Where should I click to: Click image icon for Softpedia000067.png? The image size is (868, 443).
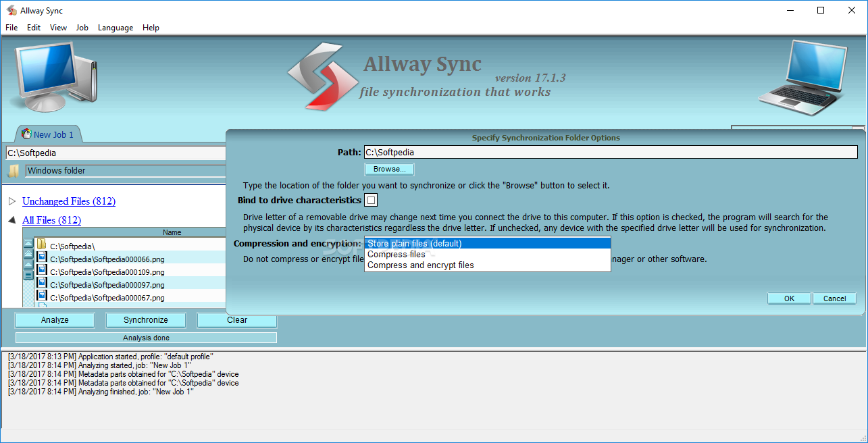[41, 295]
